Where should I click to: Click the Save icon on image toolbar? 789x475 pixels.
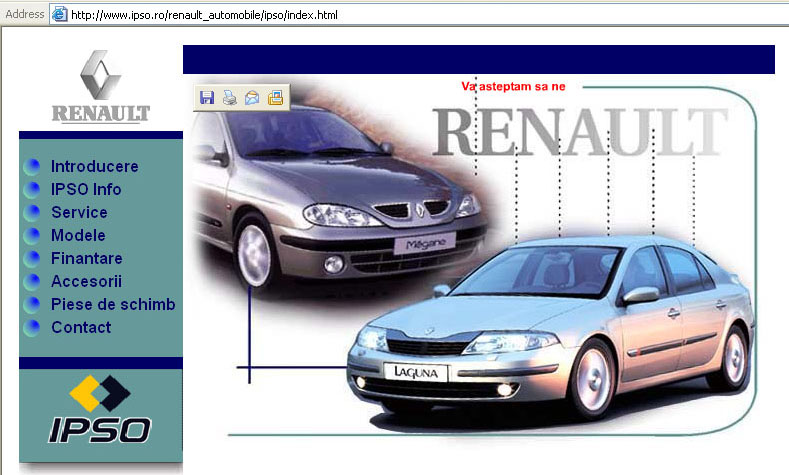pyautogui.click(x=207, y=98)
